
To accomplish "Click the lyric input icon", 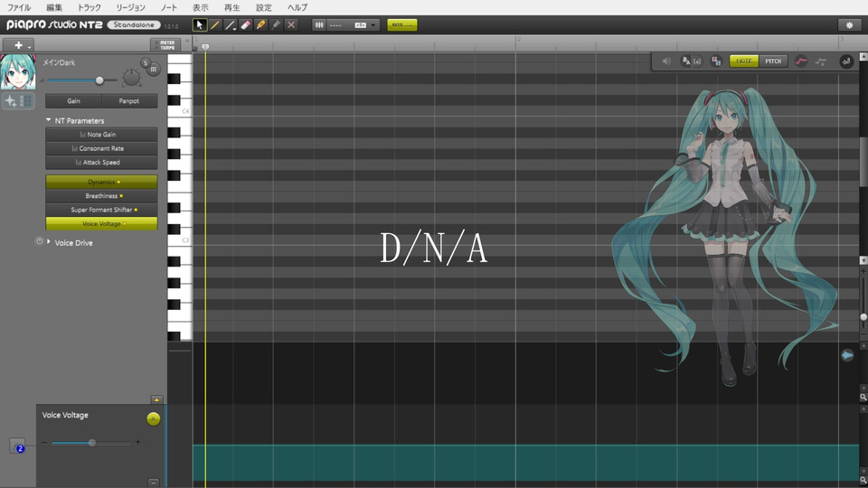I will click(x=686, y=61).
